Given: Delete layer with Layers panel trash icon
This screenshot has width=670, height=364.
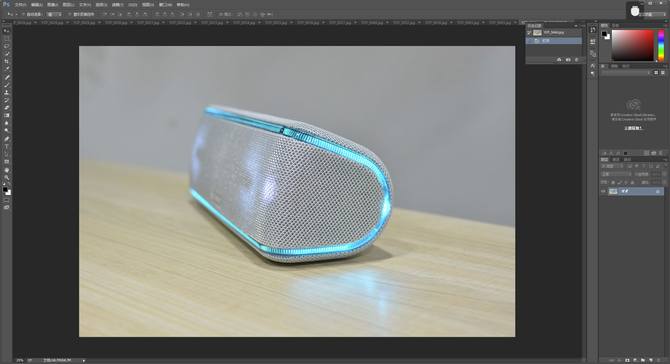Looking at the screenshot, I should [x=658, y=361].
